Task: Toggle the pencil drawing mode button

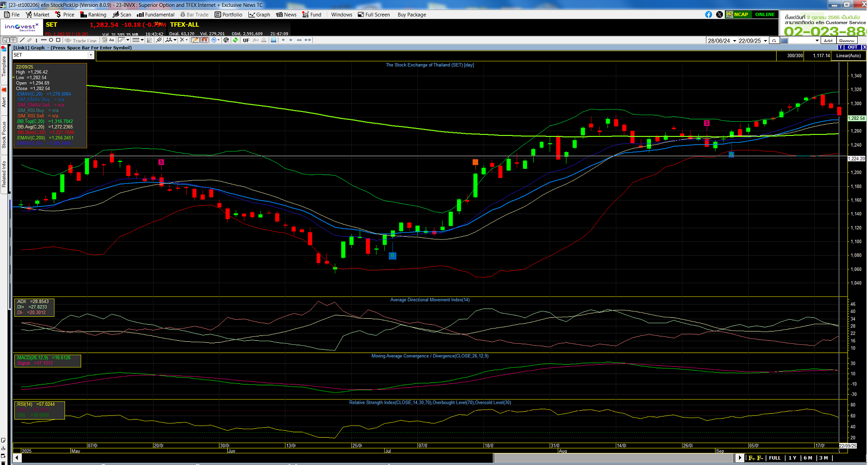Action: (x=195, y=40)
